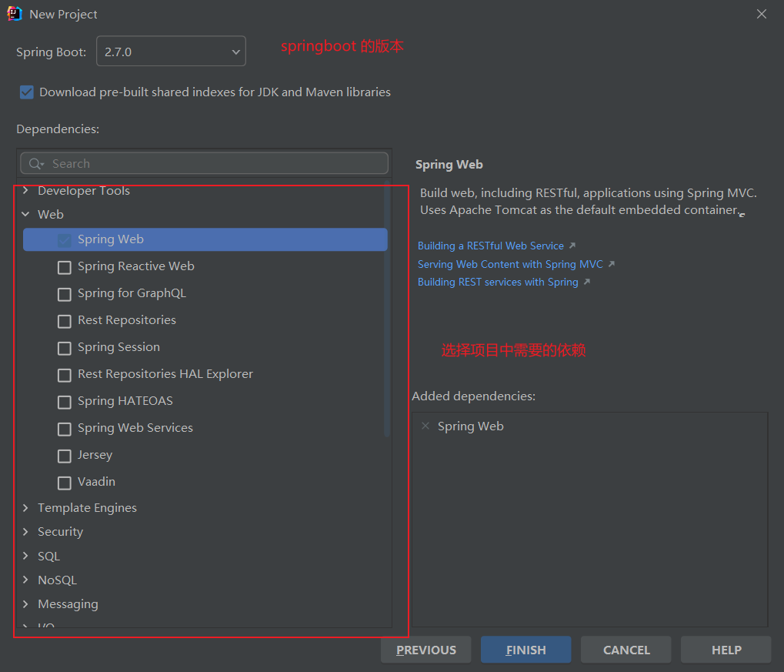Expand the Security category
784x672 pixels.
pos(25,532)
